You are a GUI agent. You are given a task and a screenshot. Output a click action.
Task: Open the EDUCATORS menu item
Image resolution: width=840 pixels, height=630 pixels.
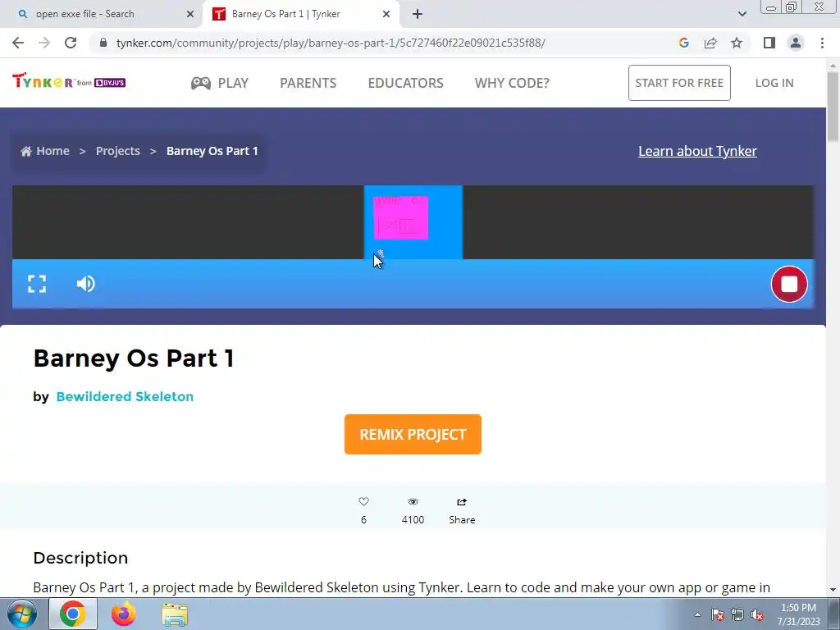point(405,83)
